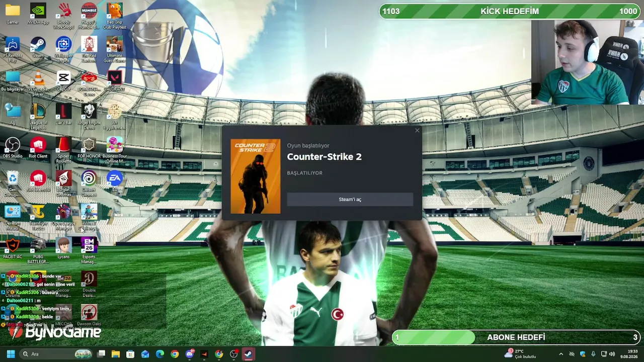Select the PS Remote Play shortcut

[13, 50]
